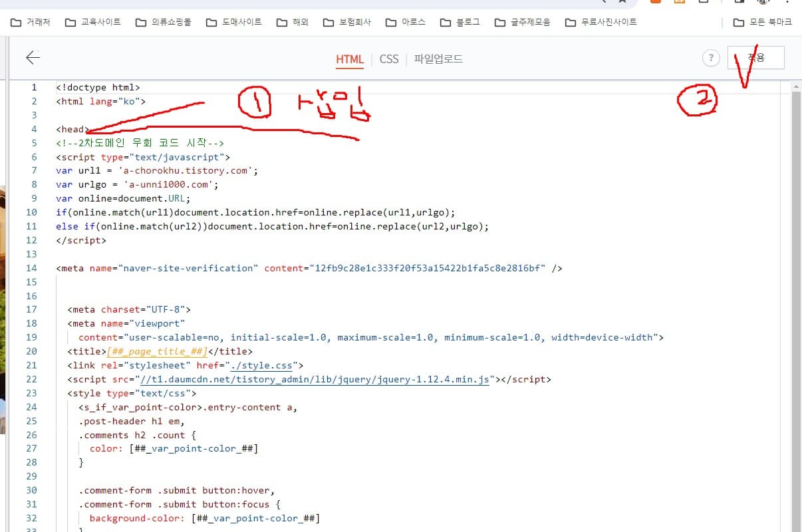The height and width of the screenshot is (532, 802).
Task: Click the .comment-form .submit button:hover line
Action: (176, 490)
